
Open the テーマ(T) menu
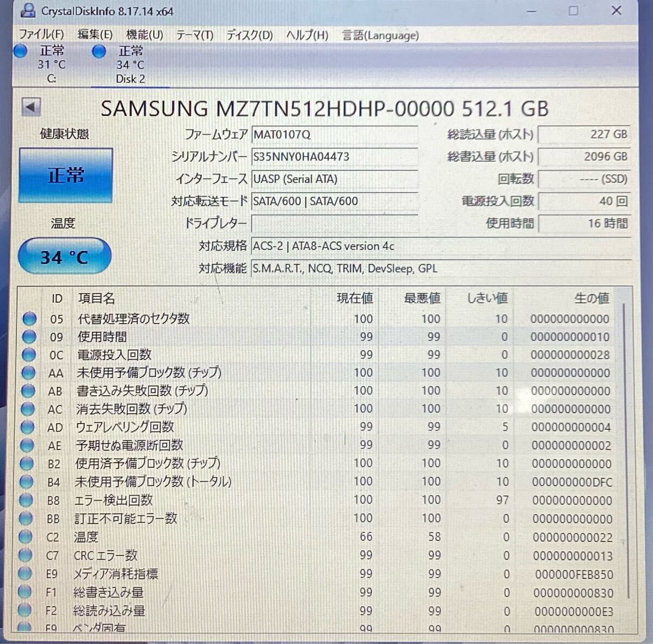(194, 35)
